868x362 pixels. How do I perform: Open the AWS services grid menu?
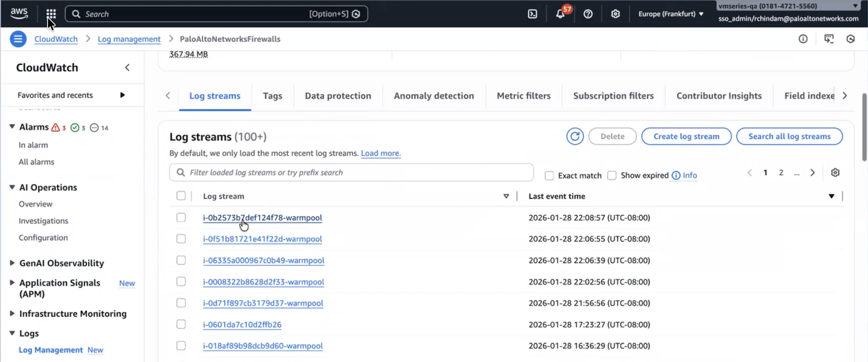click(51, 14)
